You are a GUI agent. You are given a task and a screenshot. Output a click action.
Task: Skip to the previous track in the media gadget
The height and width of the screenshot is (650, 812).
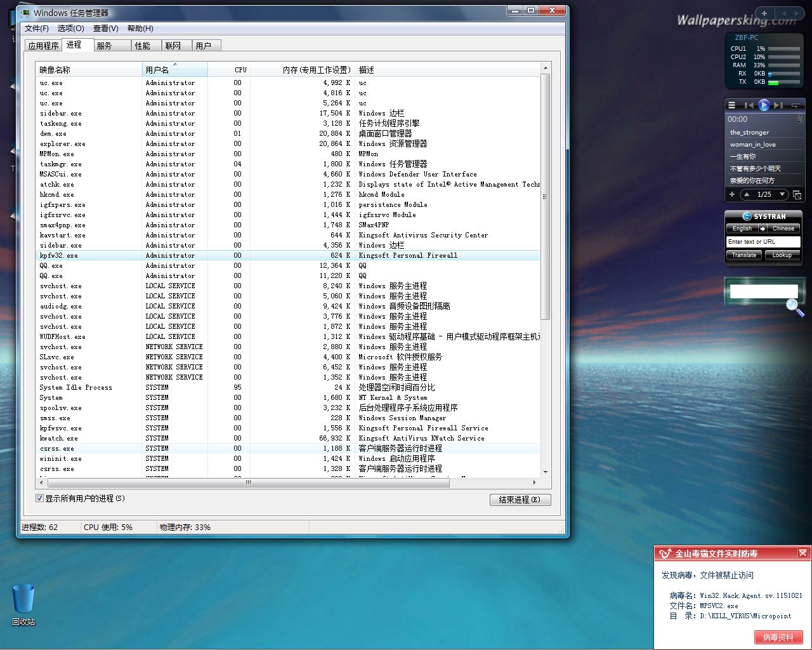pos(749,105)
